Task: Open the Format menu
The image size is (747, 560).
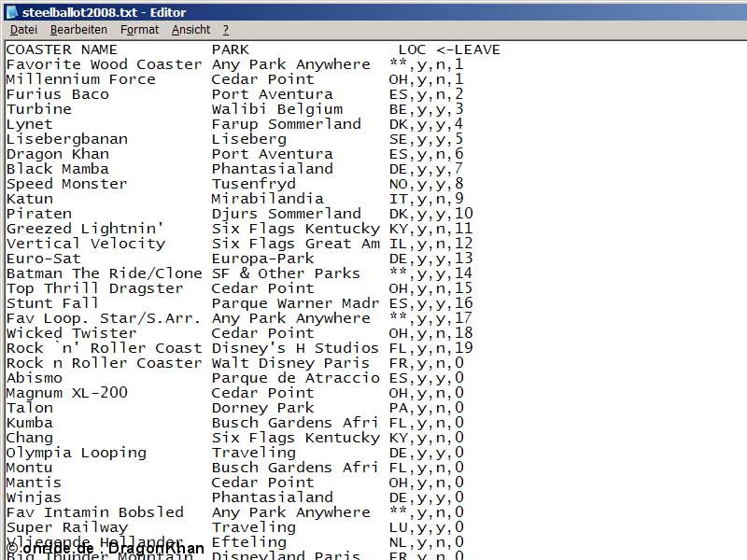Action: (139, 30)
